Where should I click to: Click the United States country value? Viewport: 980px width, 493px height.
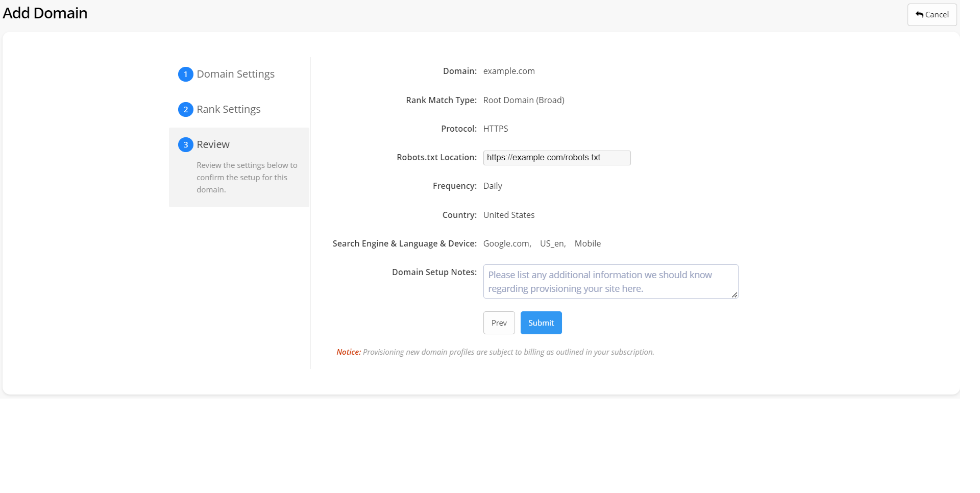(509, 215)
